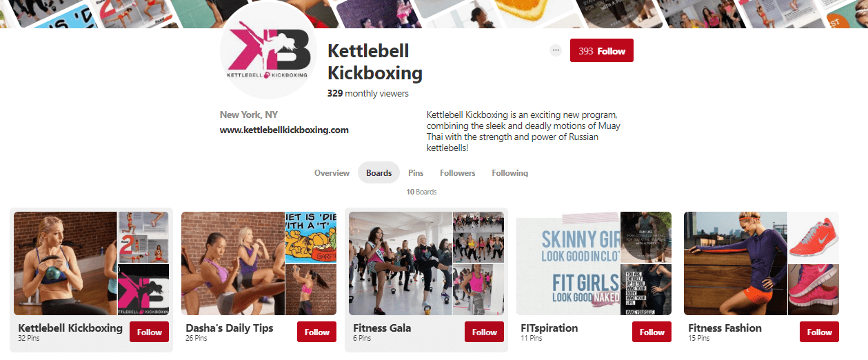Open the Pins tab
Screen dimensions: 868x360
(x=416, y=173)
